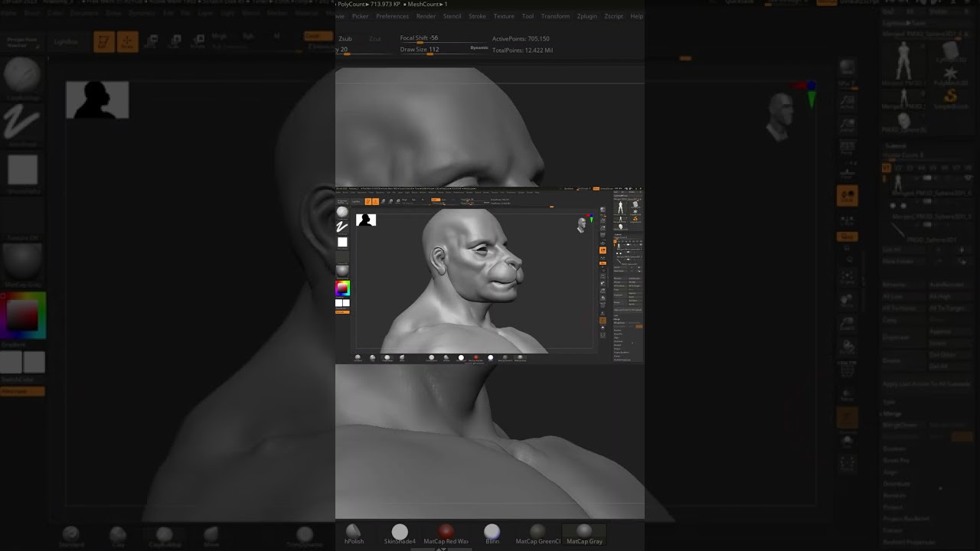Toggle the dimmed orange Alternate button
This screenshot has width=980, height=551.
[22, 392]
